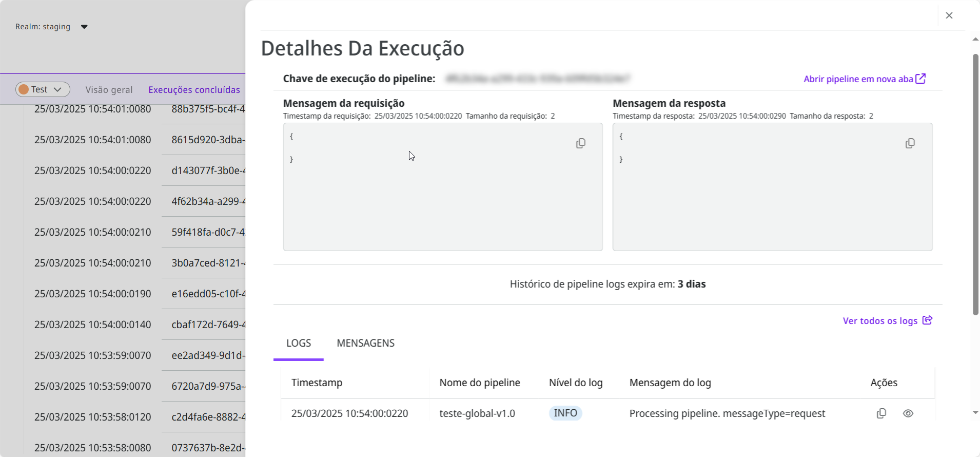Expand the Test environment selector chevron

(58, 89)
